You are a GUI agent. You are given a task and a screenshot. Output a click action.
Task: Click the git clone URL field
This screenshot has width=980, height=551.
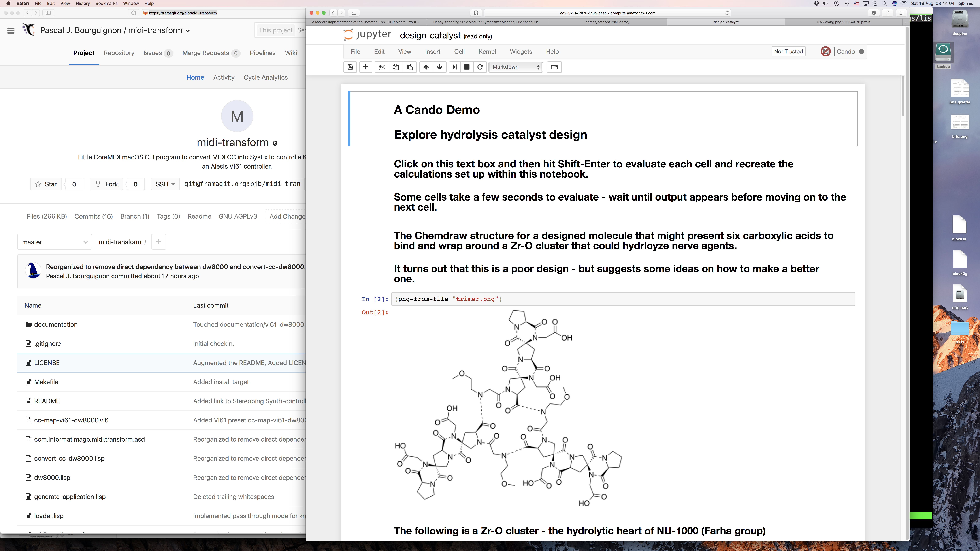(243, 184)
